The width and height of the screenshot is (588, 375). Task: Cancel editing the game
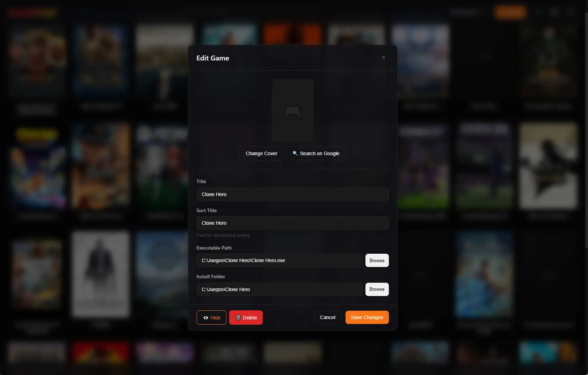pyautogui.click(x=328, y=317)
